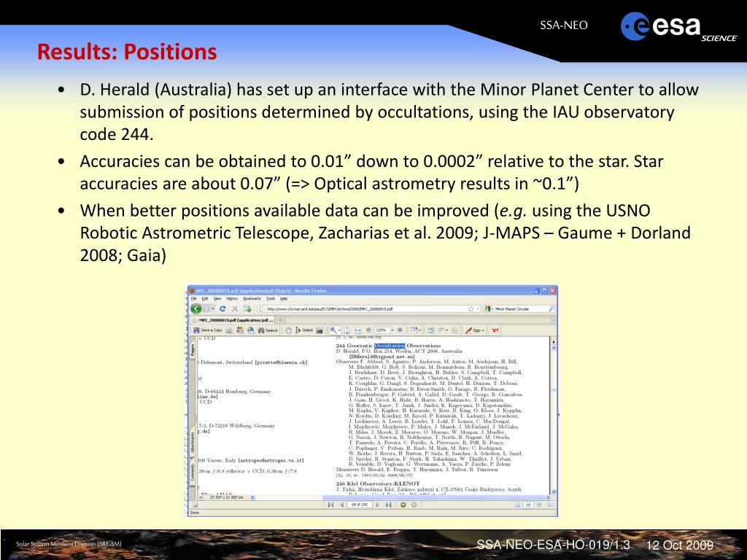Click the '12 Oct 2009' footer date

680,545
